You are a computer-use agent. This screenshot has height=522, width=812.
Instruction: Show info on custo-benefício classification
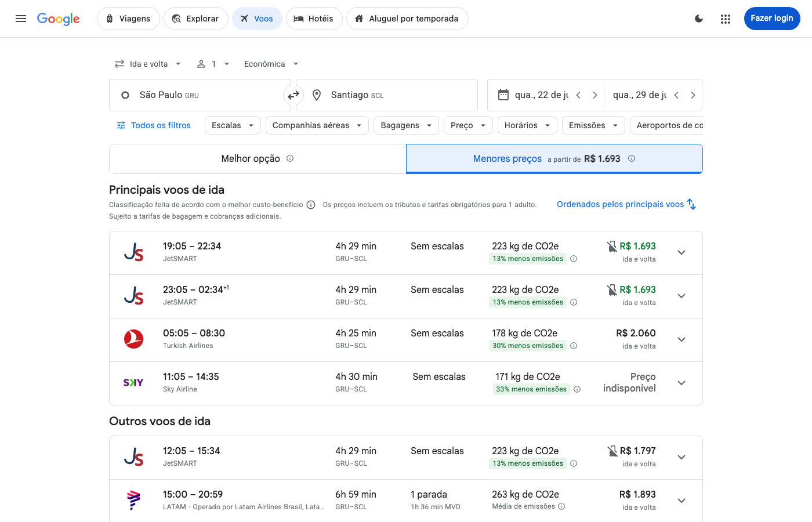pos(311,205)
